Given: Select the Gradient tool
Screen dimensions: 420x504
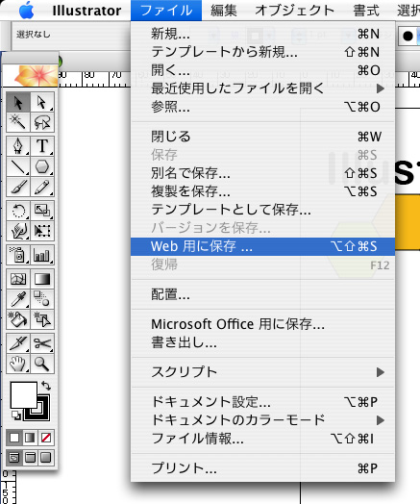Looking at the screenshot, I should pyautogui.click(x=42, y=279).
